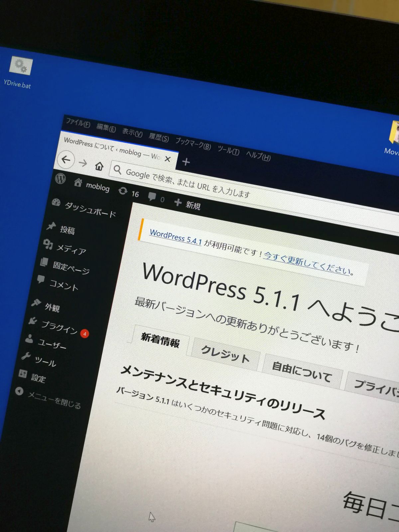Click the 固定ページ pages icon
The width and height of the screenshot is (399, 532).
pos(44,262)
